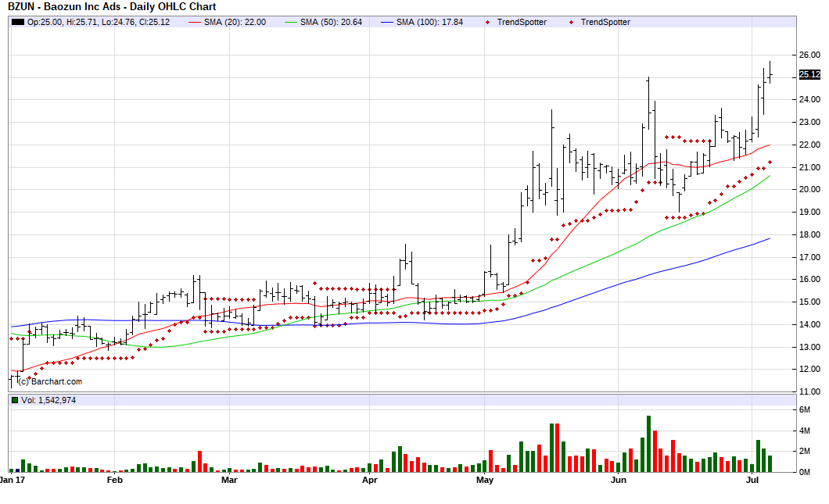Click the May date axis label
829x504 pixels.
pyautogui.click(x=485, y=481)
